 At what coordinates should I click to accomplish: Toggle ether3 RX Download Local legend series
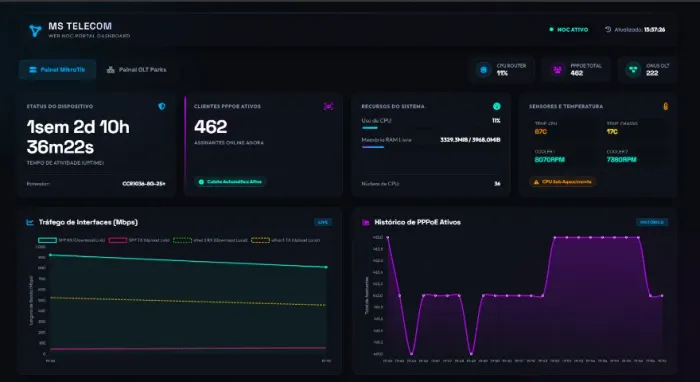pyautogui.click(x=210, y=240)
